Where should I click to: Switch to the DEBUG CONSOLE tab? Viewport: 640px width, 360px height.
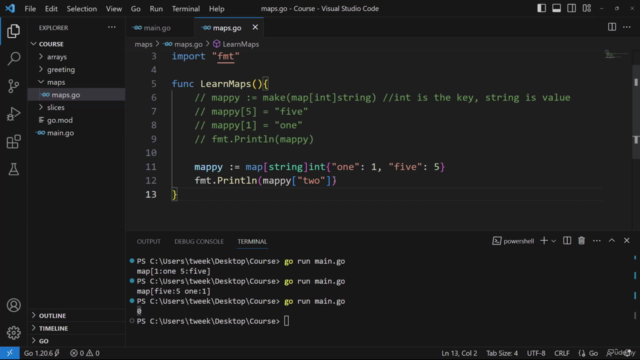pos(199,241)
